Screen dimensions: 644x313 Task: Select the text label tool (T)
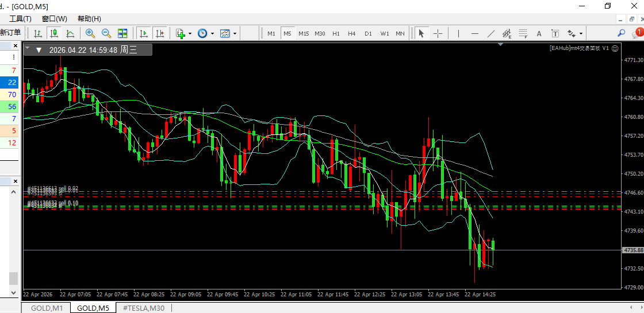555,34
